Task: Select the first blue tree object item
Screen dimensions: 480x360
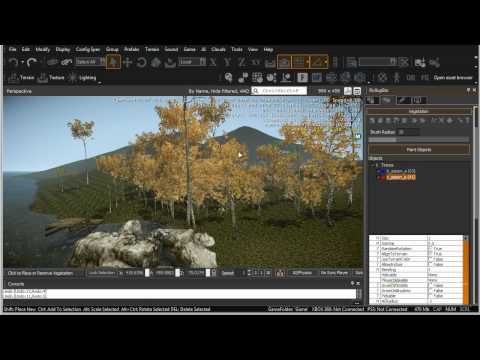Action: point(396,171)
